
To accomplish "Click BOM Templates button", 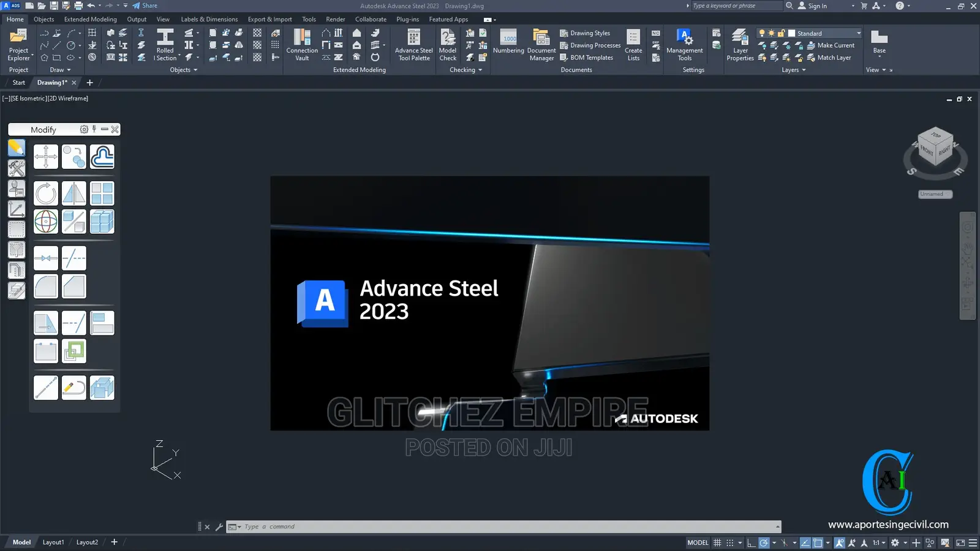I will point(586,58).
